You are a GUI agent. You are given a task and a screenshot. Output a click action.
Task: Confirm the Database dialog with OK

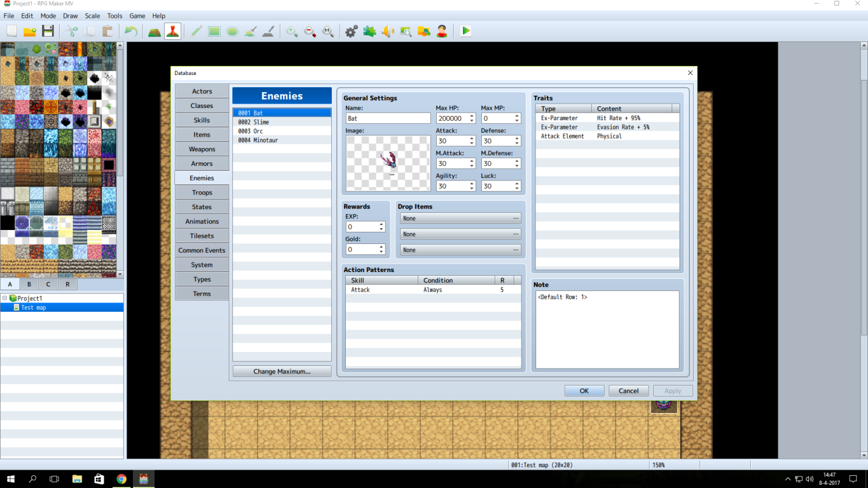[x=584, y=391]
